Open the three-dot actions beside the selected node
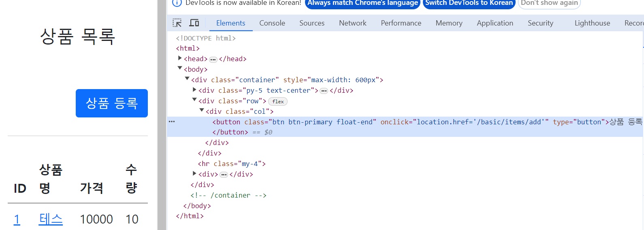 (x=172, y=121)
